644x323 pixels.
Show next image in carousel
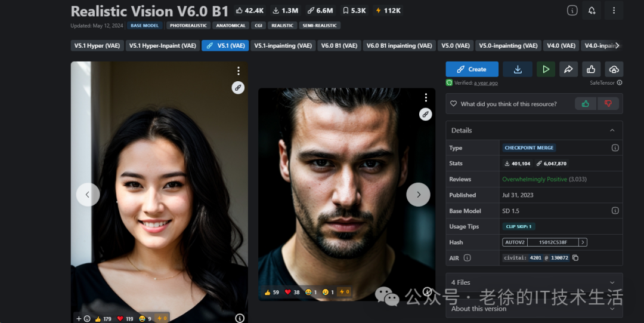pyautogui.click(x=418, y=194)
